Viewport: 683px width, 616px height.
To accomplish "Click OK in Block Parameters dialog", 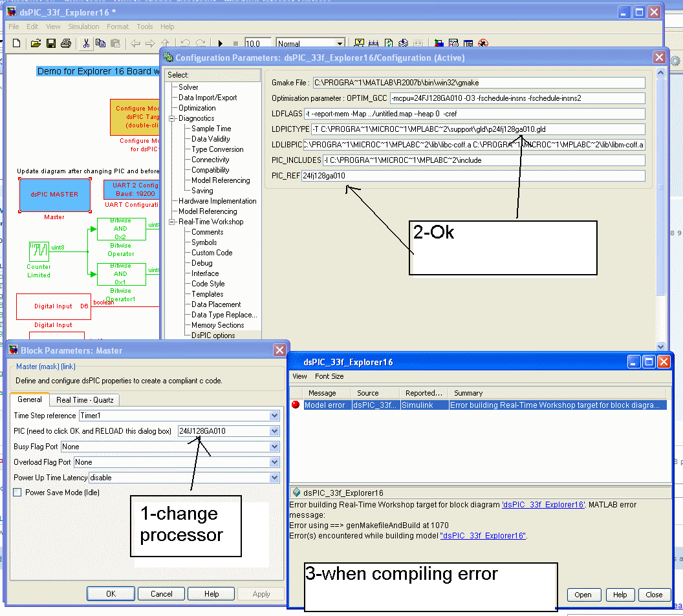I will [x=111, y=594].
